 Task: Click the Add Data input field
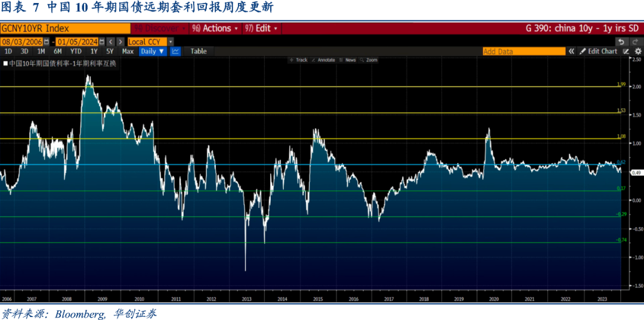coord(524,51)
